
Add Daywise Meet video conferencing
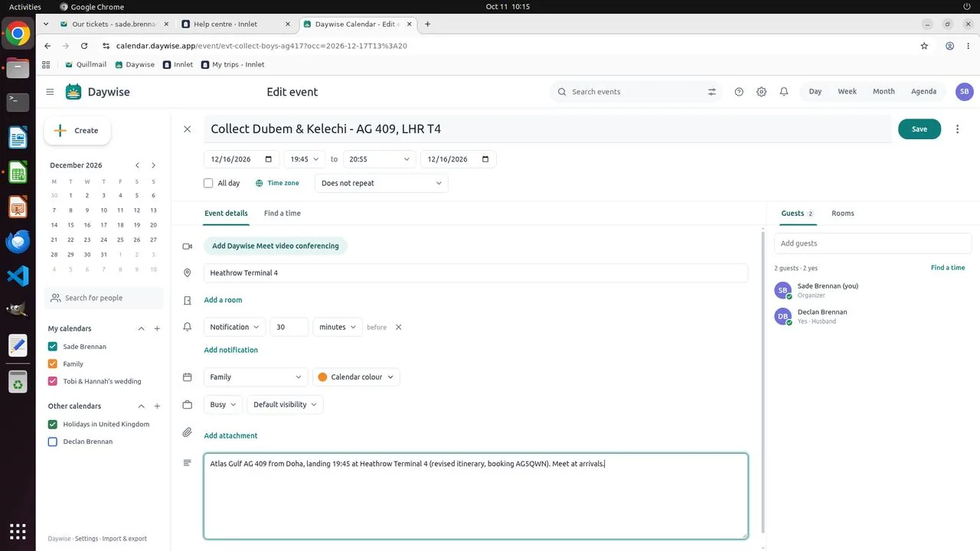pyautogui.click(x=276, y=246)
